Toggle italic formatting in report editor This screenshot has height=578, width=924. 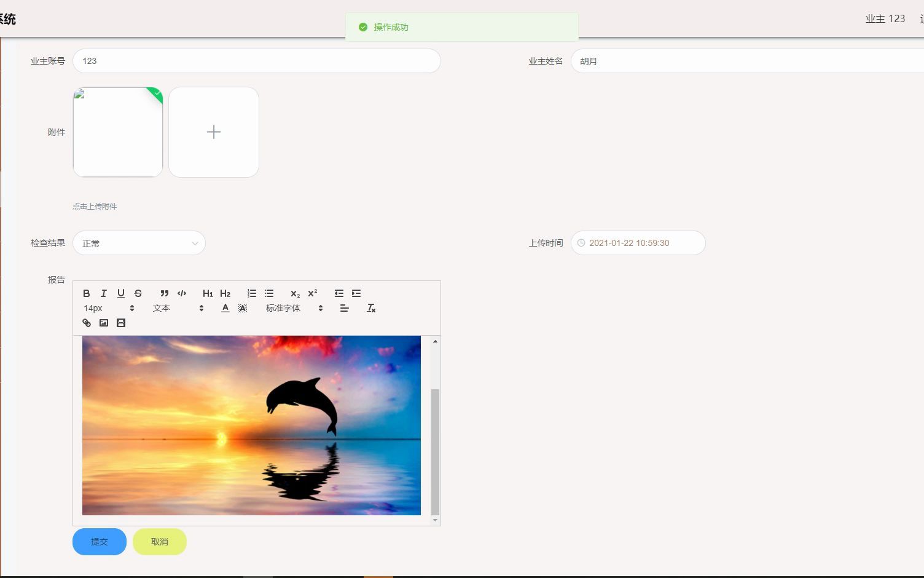pyautogui.click(x=104, y=293)
